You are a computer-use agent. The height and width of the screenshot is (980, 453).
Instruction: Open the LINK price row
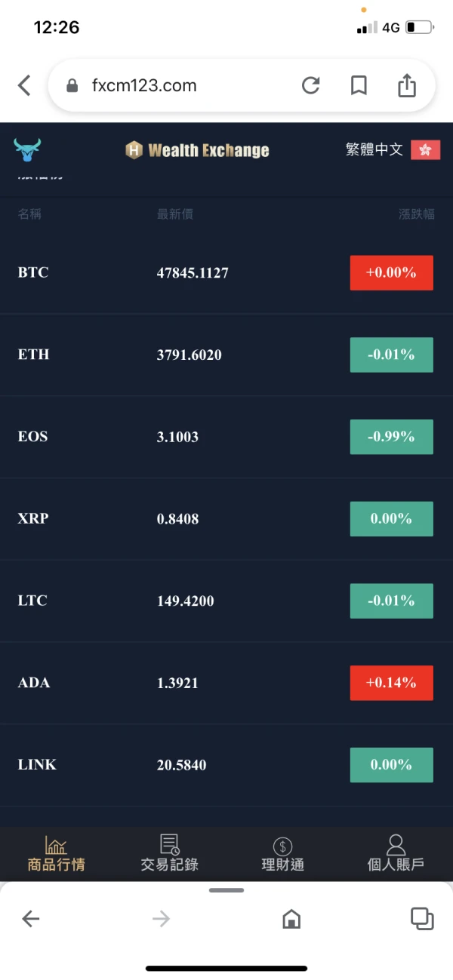[x=189, y=765]
